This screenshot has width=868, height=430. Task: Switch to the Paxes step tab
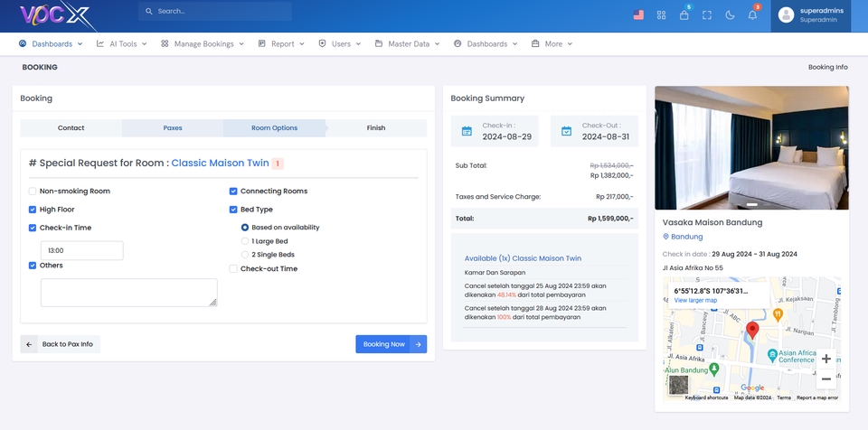[173, 128]
